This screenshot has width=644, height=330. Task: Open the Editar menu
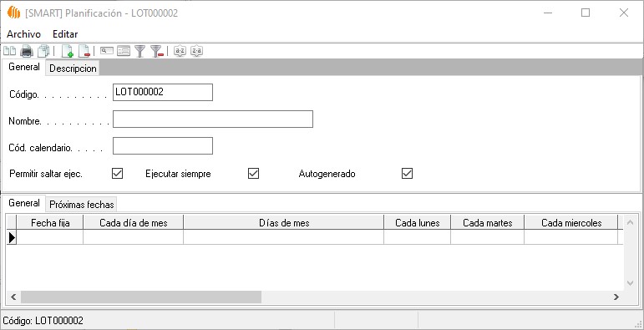(x=65, y=34)
